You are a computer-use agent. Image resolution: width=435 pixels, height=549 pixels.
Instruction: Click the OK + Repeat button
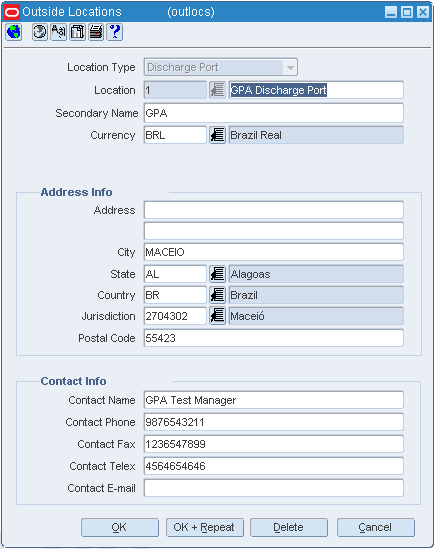[205, 527]
